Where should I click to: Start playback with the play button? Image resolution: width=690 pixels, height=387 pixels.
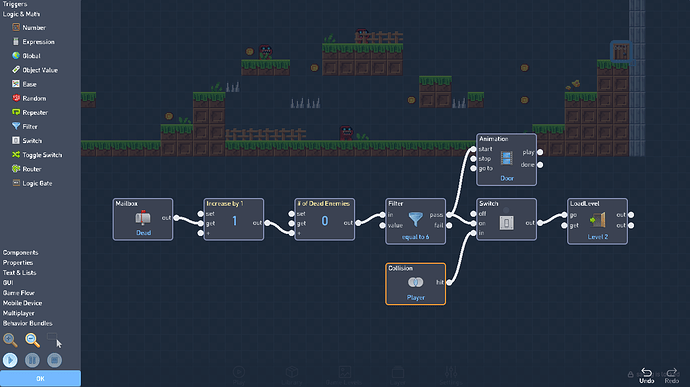pos(10,360)
